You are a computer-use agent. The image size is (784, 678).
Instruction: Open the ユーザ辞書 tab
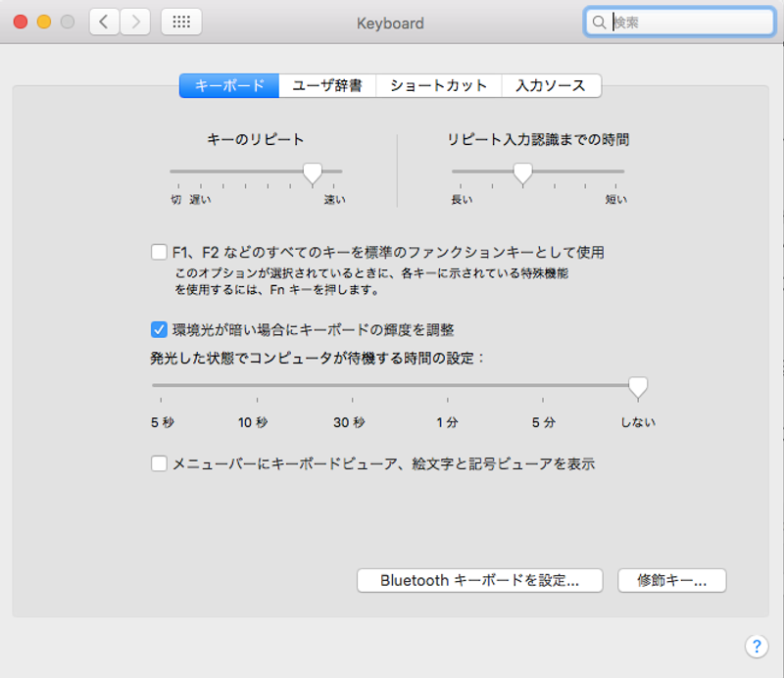[x=327, y=85]
